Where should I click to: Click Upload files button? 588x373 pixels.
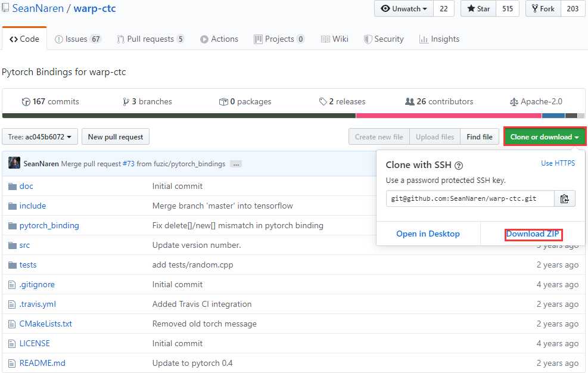pos(435,136)
